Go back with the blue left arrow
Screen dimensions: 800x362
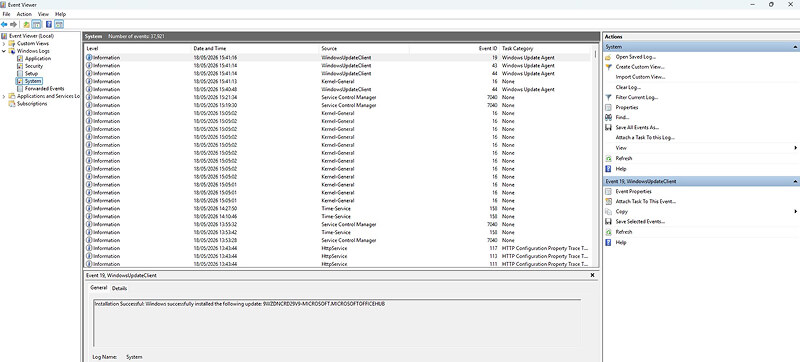(5, 24)
